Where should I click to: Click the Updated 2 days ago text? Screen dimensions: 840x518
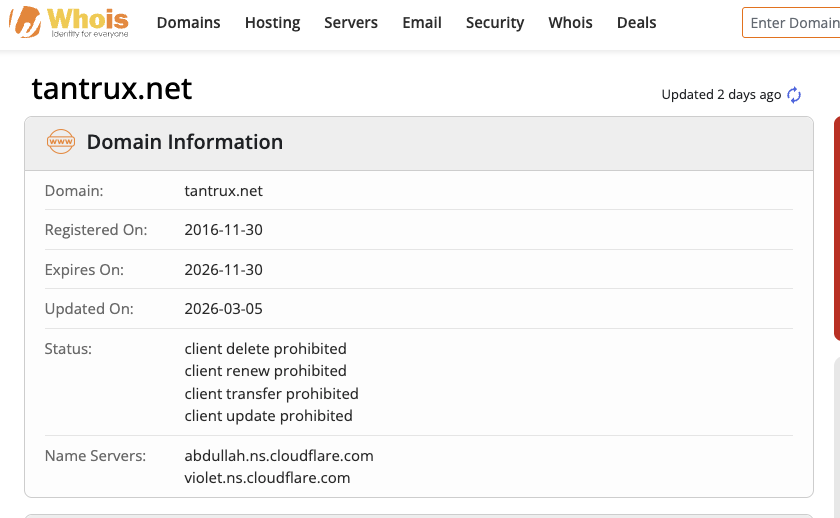(x=721, y=95)
